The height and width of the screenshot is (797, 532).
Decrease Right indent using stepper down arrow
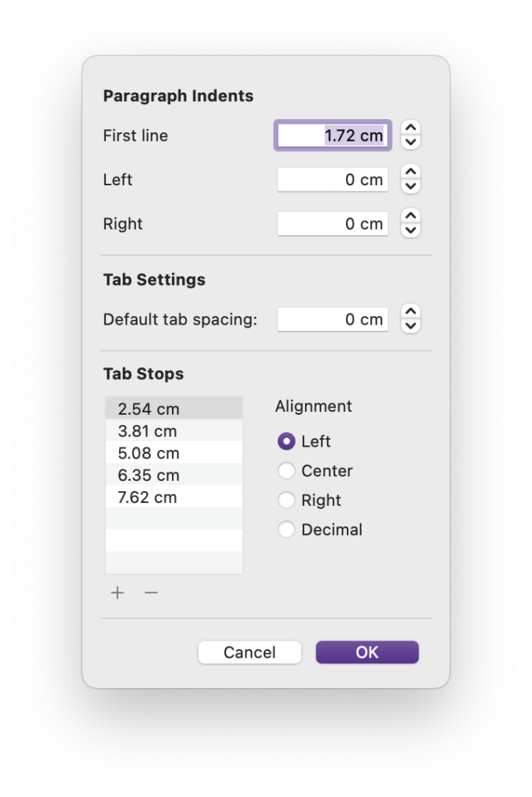[x=411, y=231]
